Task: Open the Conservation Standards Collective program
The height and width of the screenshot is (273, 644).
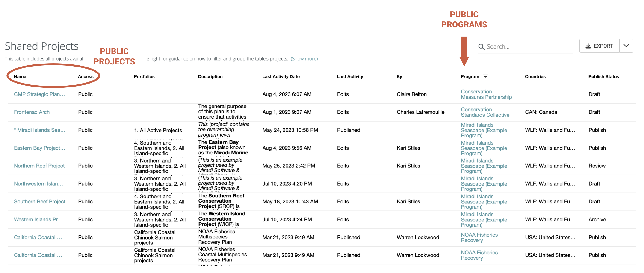Action: coord(485,112)
